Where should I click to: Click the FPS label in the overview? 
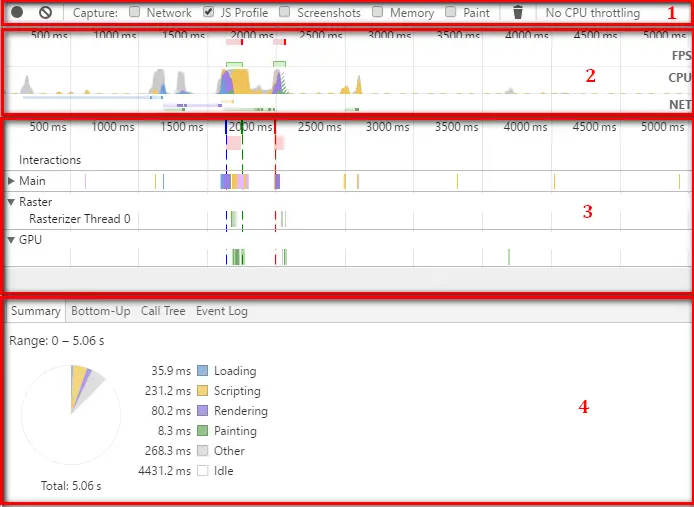pyautogui.click(x=681, y=55)
